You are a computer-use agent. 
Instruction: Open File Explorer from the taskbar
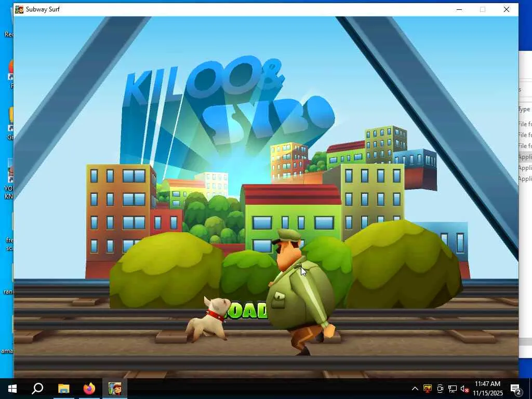pyautogui.click(x=63, y=389)
